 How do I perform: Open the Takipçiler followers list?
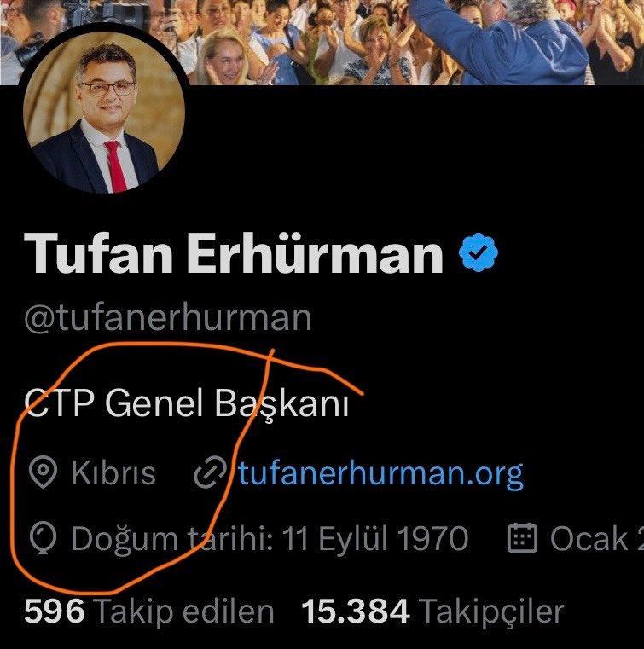491,611
